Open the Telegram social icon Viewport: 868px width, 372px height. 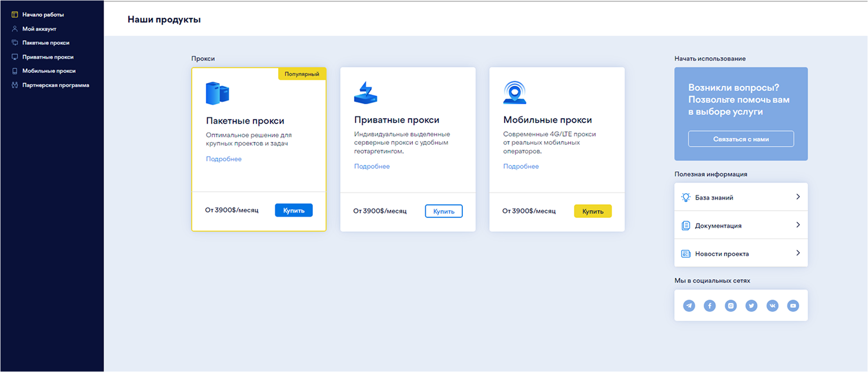click(x=689, y=305)
